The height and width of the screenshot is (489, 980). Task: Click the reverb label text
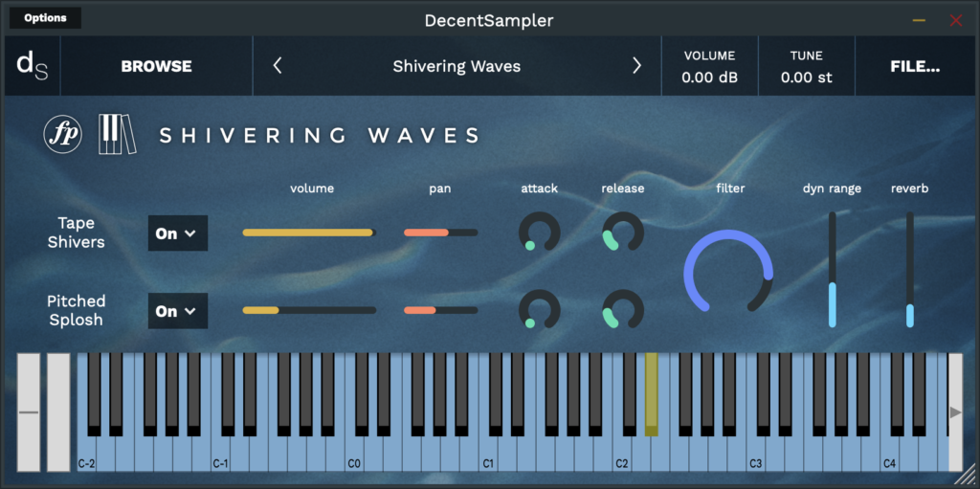click(x=909, y=188)
